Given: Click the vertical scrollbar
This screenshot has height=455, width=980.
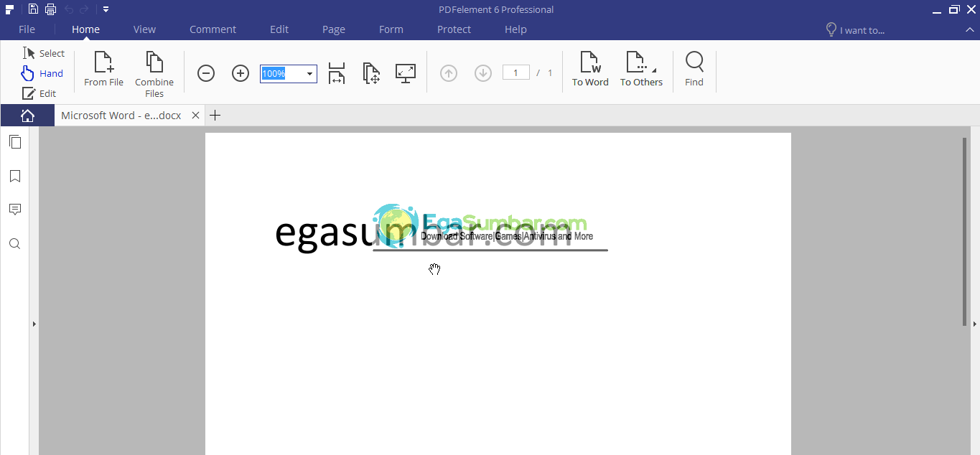Looking at the screenshot, I should (964, 232).
